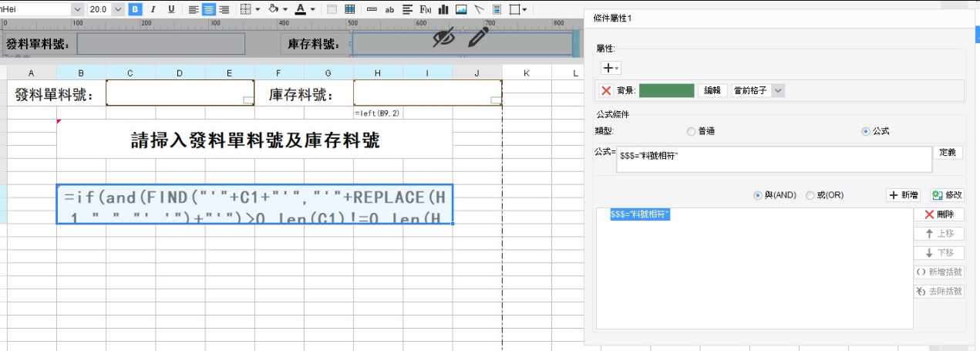Expand floating element dropdown arrow

pos(526,9)
